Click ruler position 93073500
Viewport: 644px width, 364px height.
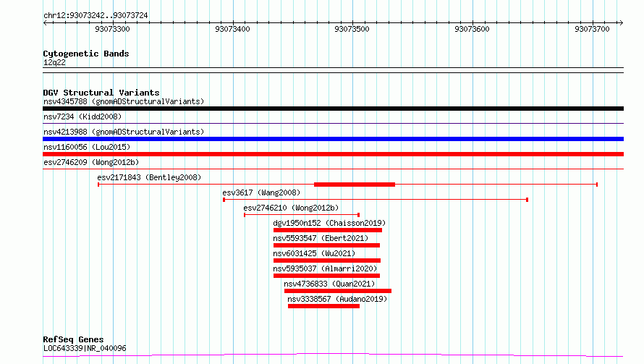pos(352,29)
